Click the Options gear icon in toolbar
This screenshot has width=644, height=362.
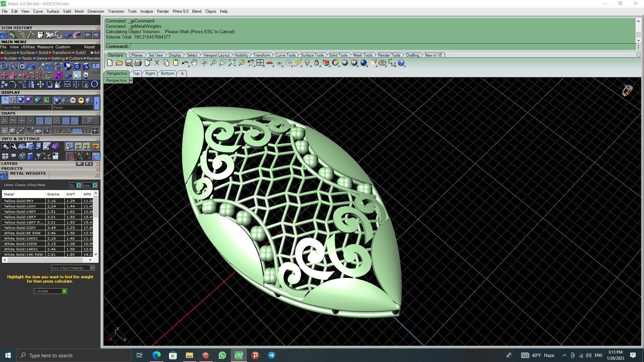pyautogui.click(x=382, y=63)
